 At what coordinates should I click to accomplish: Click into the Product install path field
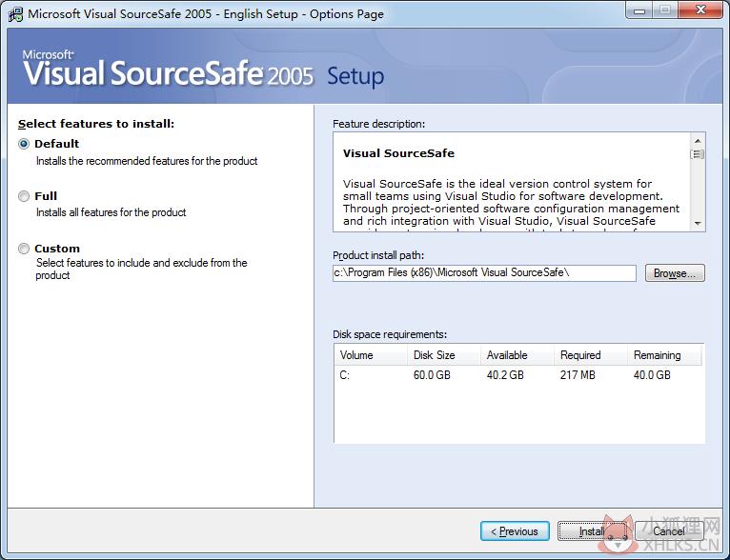point(484,273)
